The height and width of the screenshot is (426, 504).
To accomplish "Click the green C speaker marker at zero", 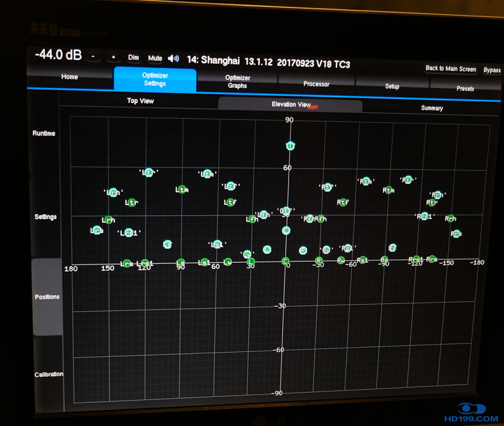I will coord(285,261).
